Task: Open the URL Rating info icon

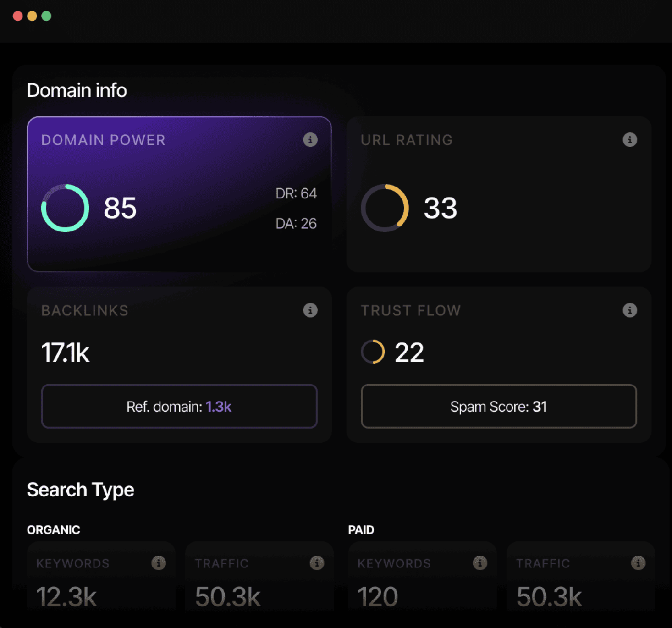Action: tap(630, 140)
